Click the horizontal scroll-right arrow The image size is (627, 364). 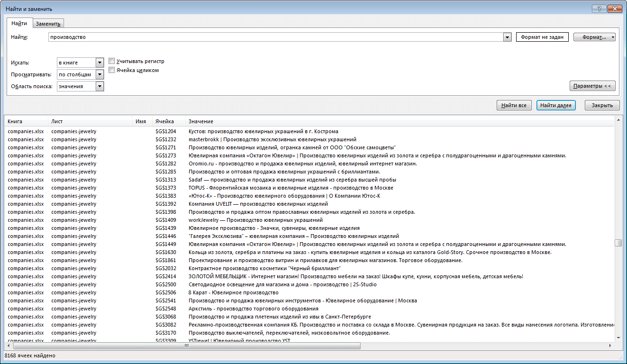610,346
